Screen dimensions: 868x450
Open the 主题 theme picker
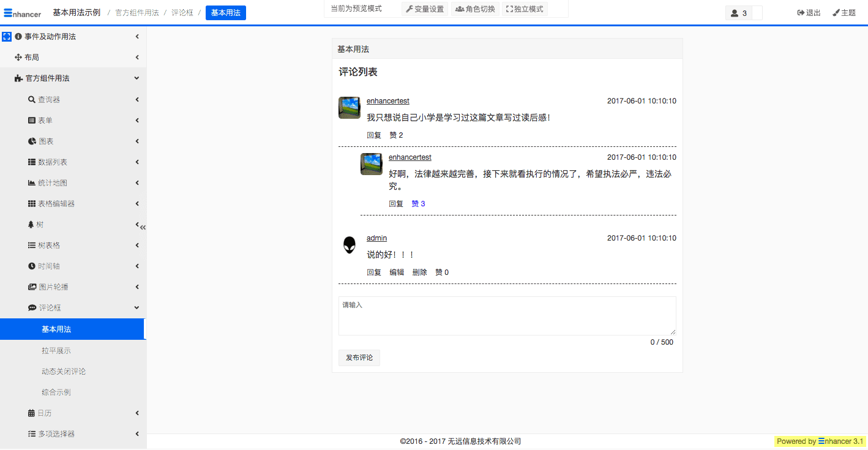844,13
